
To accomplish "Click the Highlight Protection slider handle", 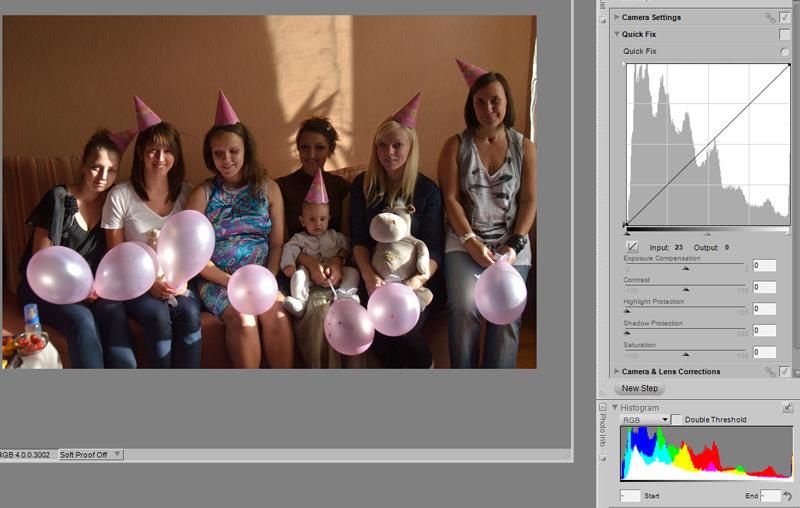I will point(627,311).
